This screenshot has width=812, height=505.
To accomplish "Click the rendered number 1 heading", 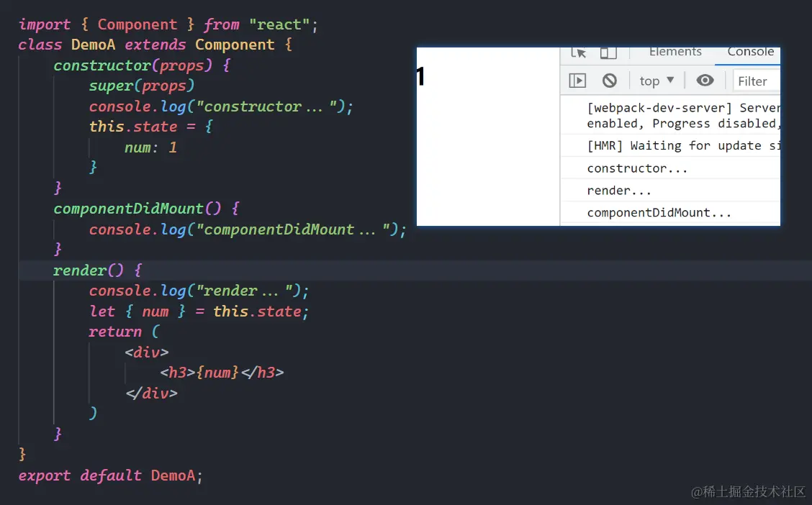I will coord(420,76).
